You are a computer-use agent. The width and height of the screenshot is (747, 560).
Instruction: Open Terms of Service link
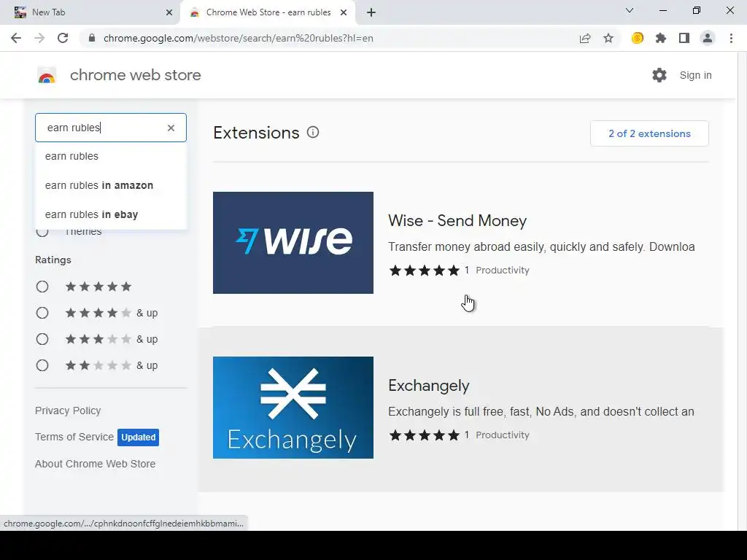pos(74,437)
